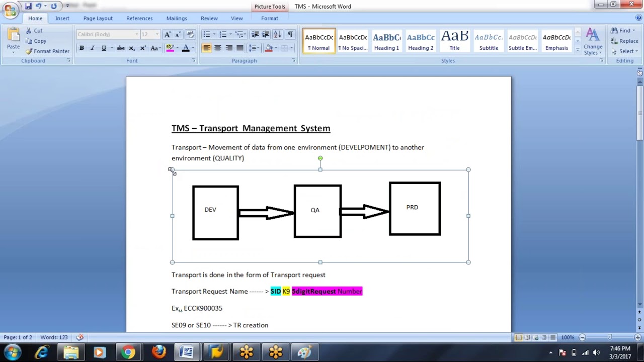Toggle Bold formatting

[x=82, y=48]
